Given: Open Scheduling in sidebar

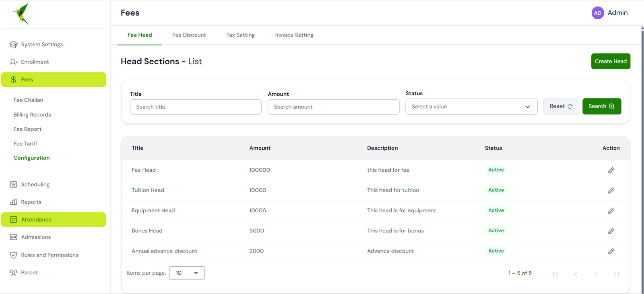Looking at the screenshot, I should [54, 184].
